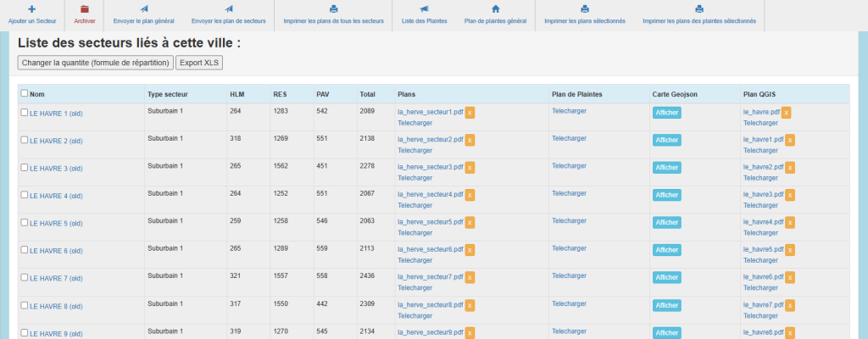Image resolution: width=868 pixels, height=339 pixels.
Task: Delete le_havre5.pdf QGIS plan via x
Action: pos(790,250)
